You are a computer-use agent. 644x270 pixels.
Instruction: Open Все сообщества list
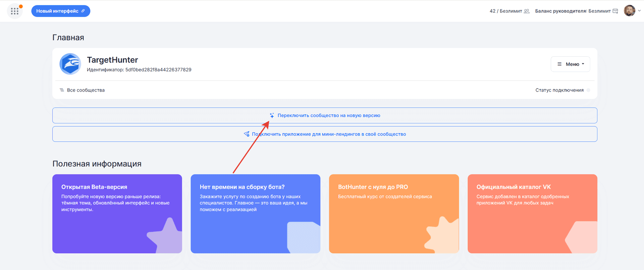[82, 90]
